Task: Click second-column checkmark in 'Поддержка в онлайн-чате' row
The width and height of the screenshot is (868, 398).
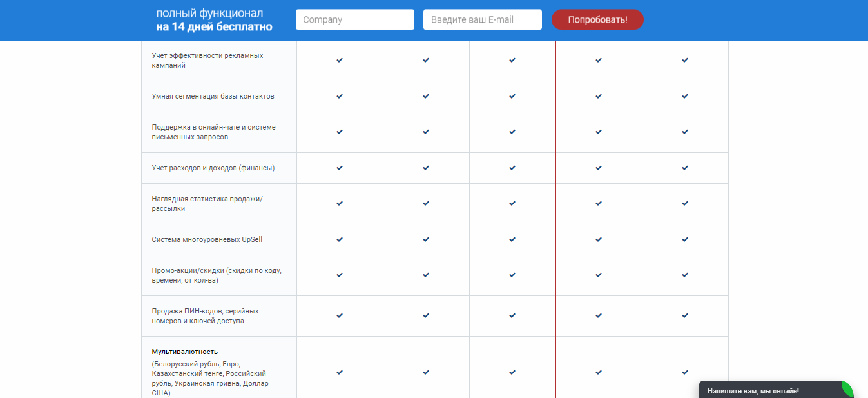Action: pyautogui.click(x=426, y=132)
